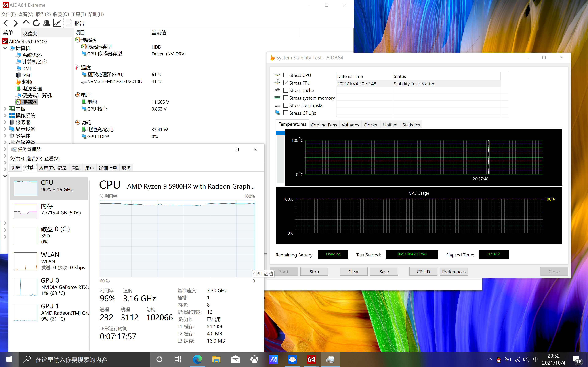Select the 收藏夹 tab in AIDA64
The height and width of the screenshot is (367, 588).
click(30, 33)
